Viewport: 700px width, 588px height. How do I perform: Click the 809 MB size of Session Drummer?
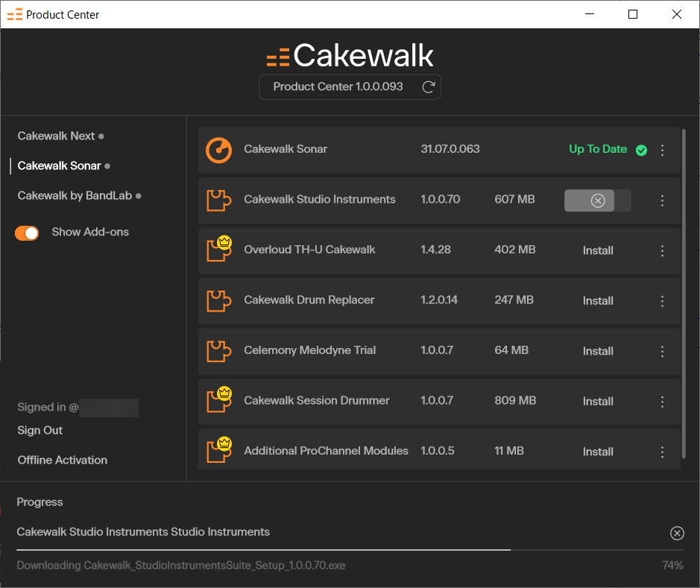pos(515,401)
